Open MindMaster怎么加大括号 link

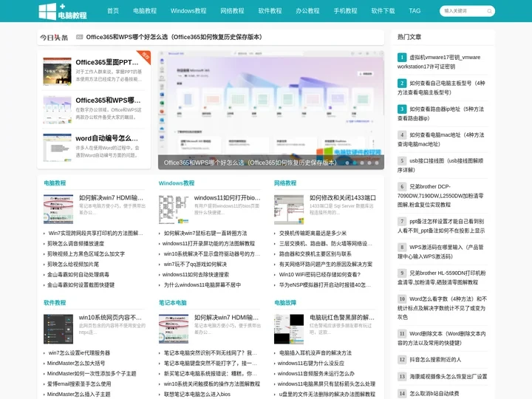(x=76, y=363)
